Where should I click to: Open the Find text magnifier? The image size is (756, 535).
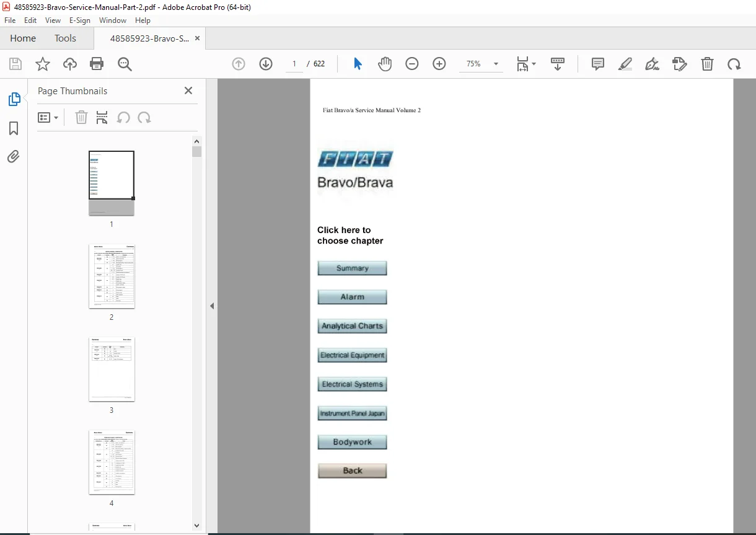click(x=125, y=64)
